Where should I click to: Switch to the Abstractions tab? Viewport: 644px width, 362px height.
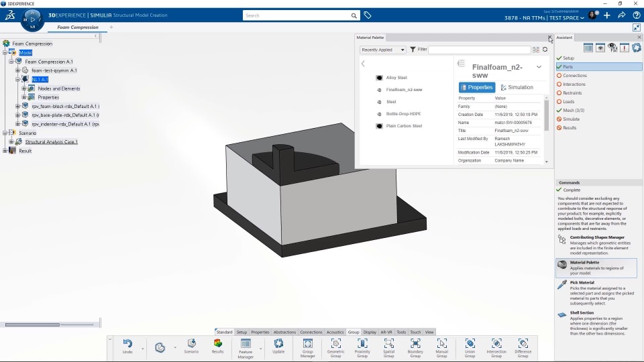[x=284, y=332]
